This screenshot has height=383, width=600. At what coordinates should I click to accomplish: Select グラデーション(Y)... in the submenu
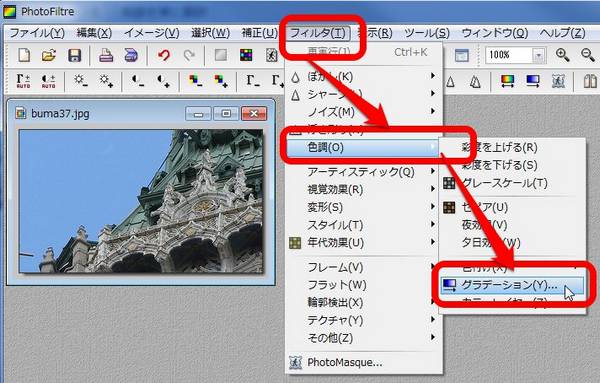(x=512, y=285)
